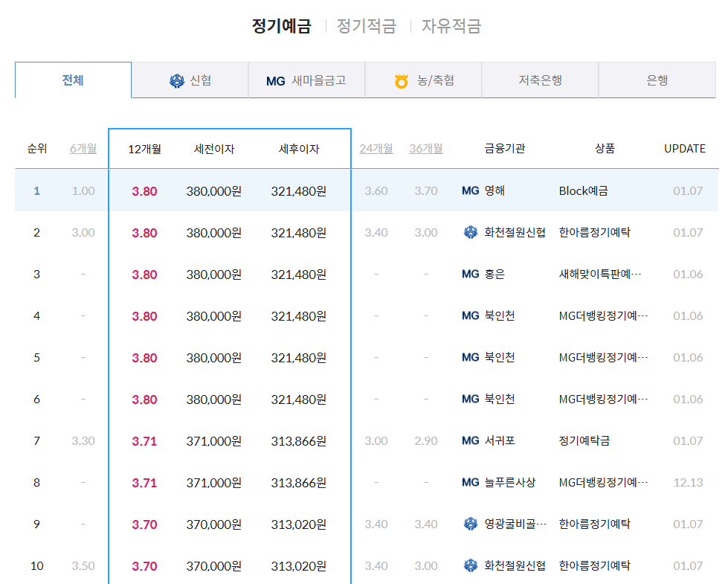Click MG logo in rank 4 북인천 row
The image size is (728, 584).
(x=470, y=316)
